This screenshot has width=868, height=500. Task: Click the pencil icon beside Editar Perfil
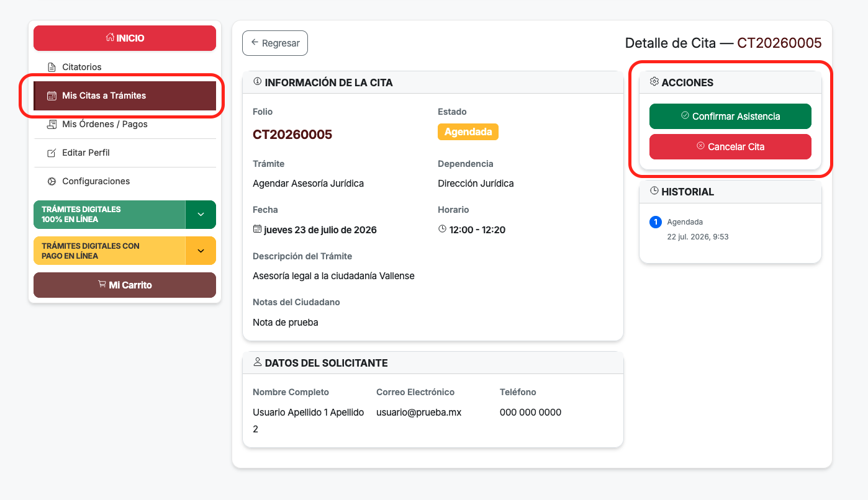pos(52,153)
